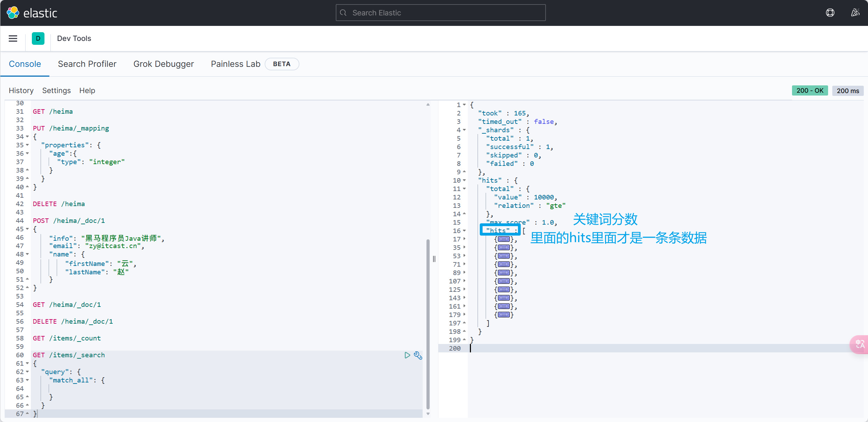
Task: Open the History link
Action: [21, 91]
